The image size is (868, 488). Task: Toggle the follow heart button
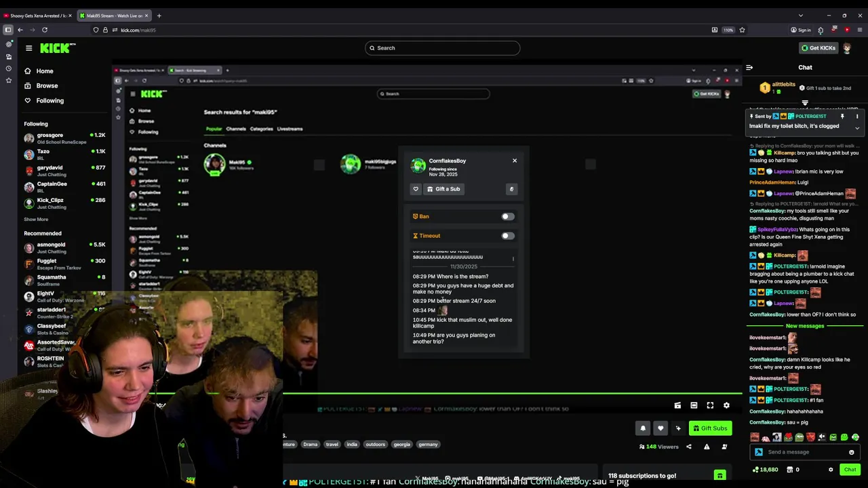[660, 428]
